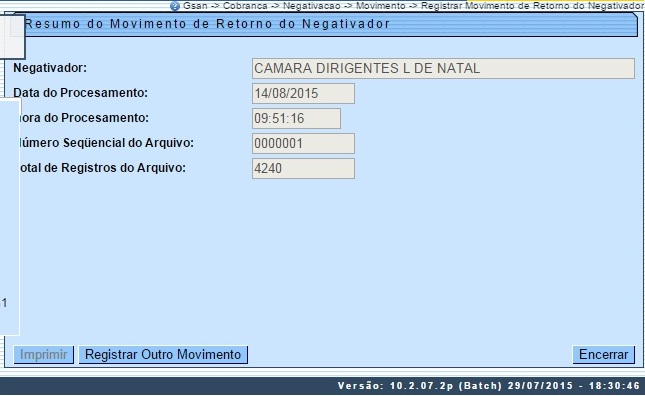Click the Número Seqüencial field 0000001
The width and height of the screenshot is (645, 396).
[x=303, y=144]
